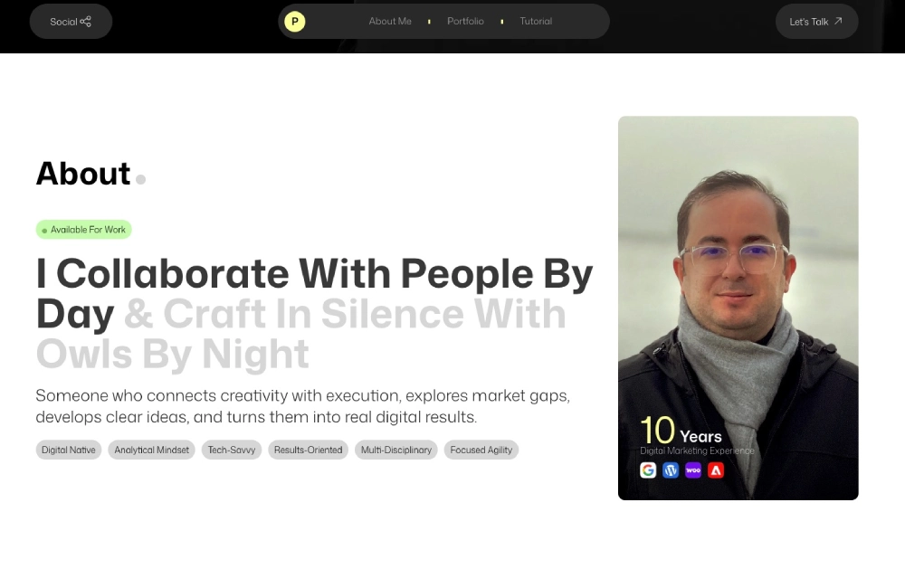Click the Google logo icon on the photo card

click(x=648, y=470)
